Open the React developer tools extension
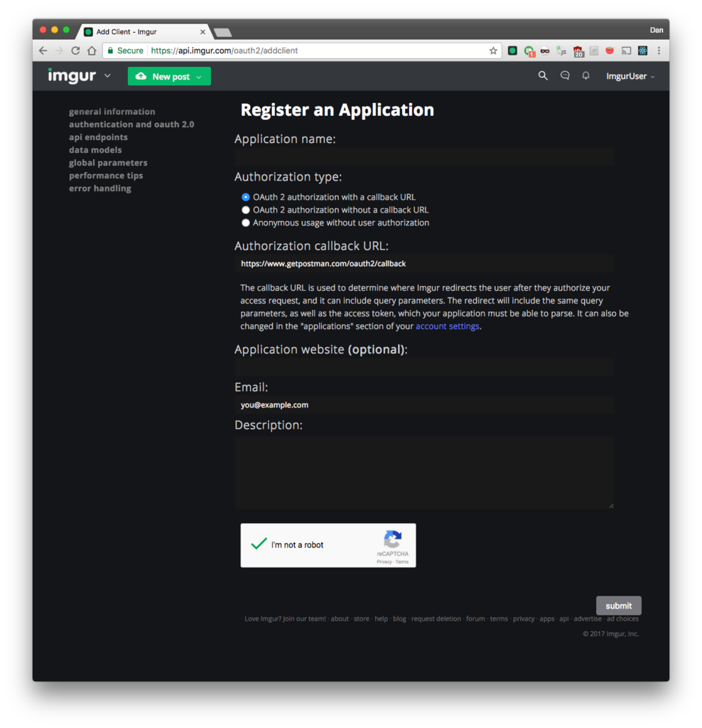702x728 pixels. click(x=642, y=50)
